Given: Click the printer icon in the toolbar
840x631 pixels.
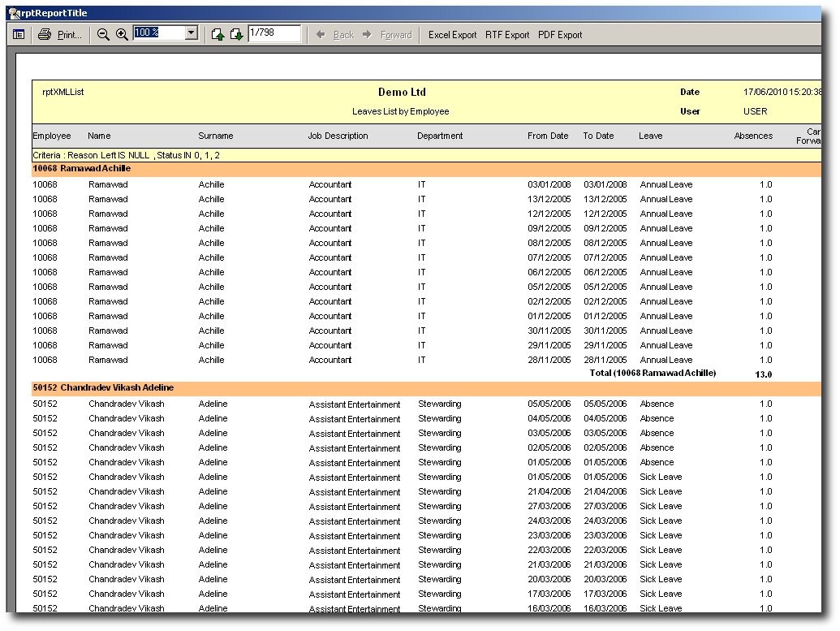Looking at the screenshot, I should click(45, 35).
